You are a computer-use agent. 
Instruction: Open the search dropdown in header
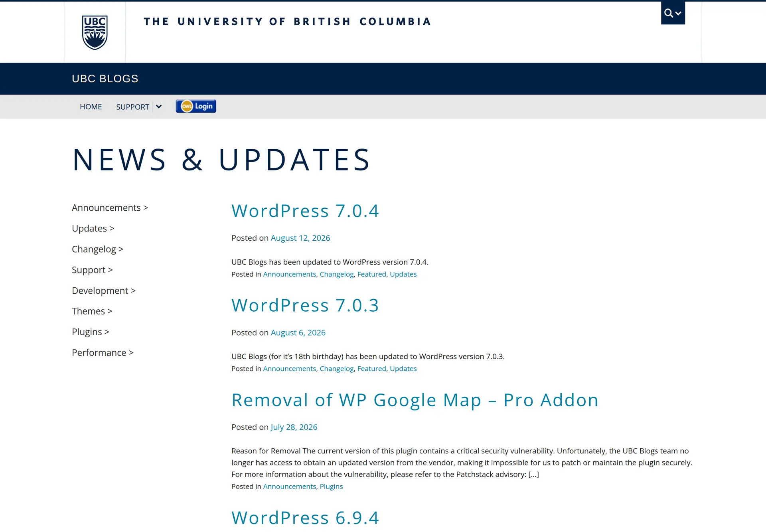(673, 13)
